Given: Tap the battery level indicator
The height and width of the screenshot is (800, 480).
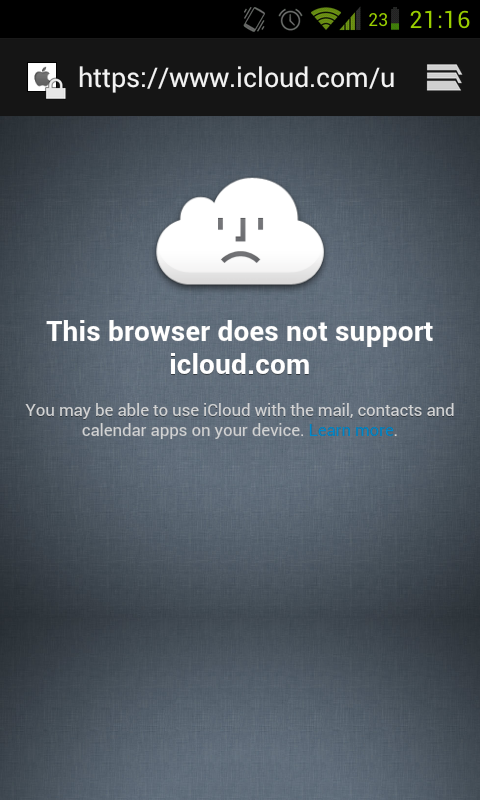Looking at the screenshot, I should [x=395, y=19].
